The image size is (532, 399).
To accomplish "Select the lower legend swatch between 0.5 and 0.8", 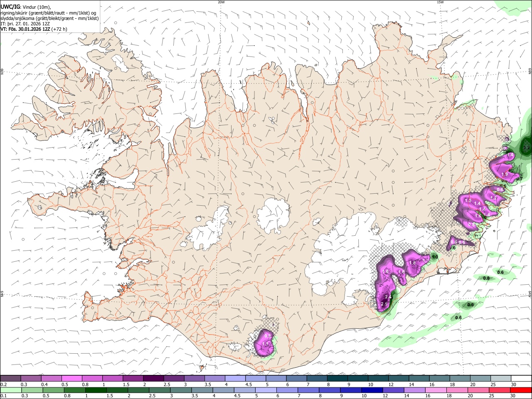I will tap(53, 390).
